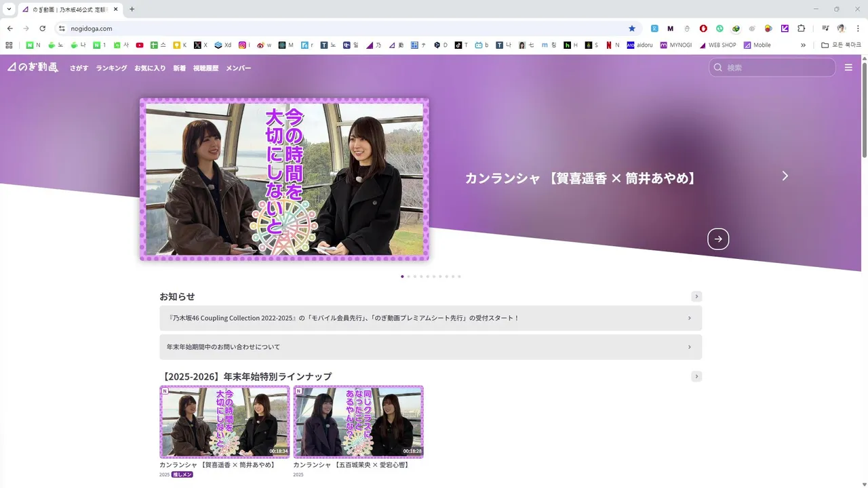Open the MYNOGI bookmark
868x488 pixels.
coord(675,45)
